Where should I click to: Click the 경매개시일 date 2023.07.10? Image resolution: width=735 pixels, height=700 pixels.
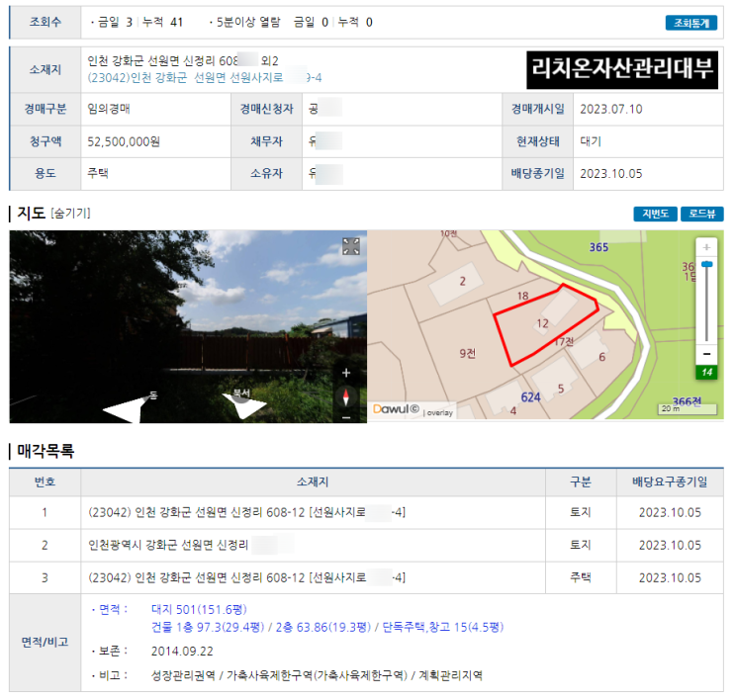[x=610, y=109]
